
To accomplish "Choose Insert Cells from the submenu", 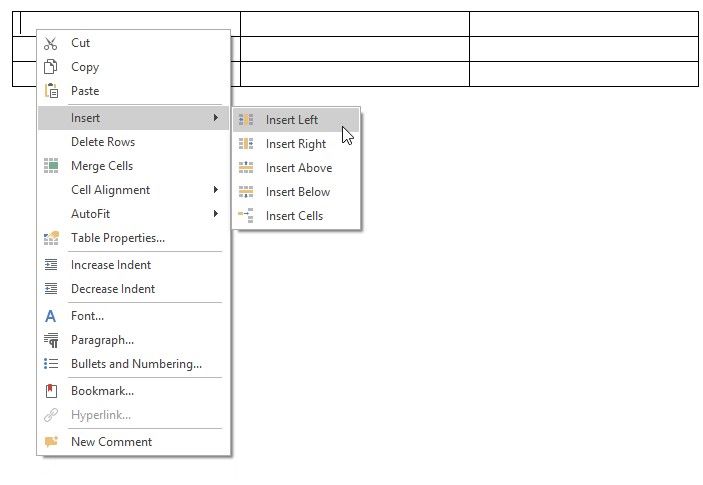I will click(x=294, y=216).
